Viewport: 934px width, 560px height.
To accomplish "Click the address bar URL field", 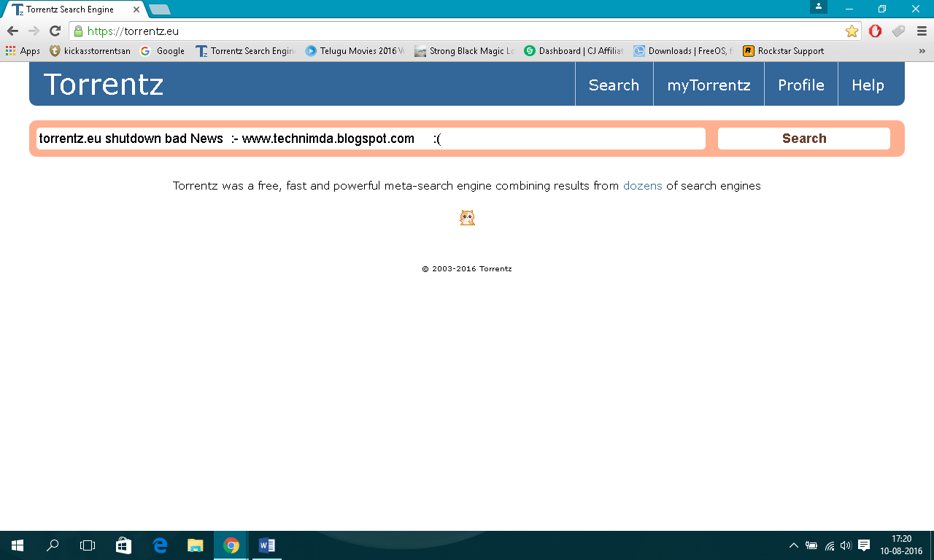I will [464, 31].
